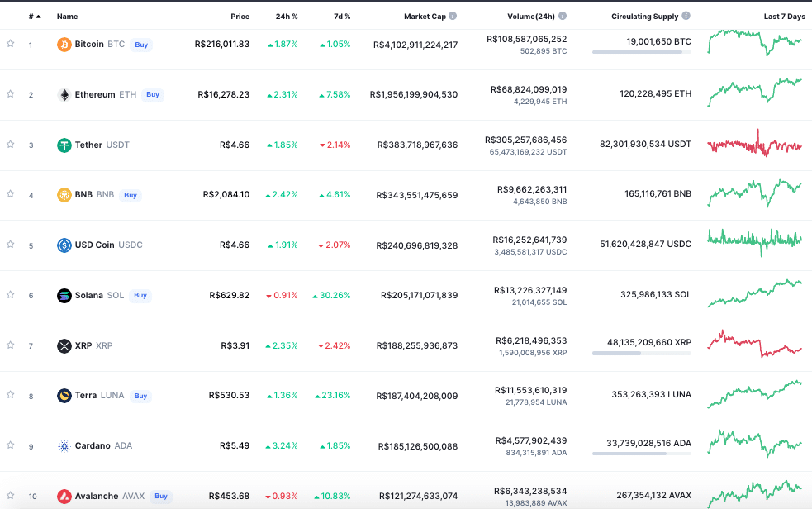
Task: Open the Tether name link
Action: pos(88,145)
